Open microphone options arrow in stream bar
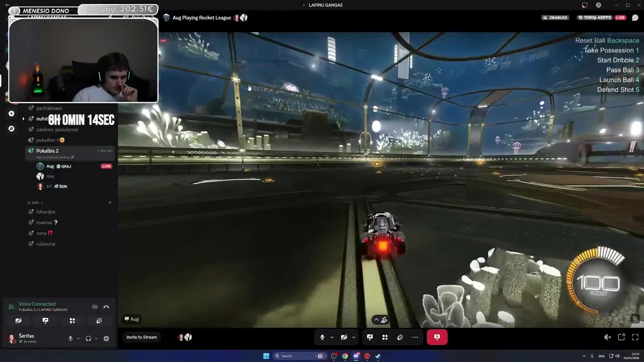 click(332, 337)
